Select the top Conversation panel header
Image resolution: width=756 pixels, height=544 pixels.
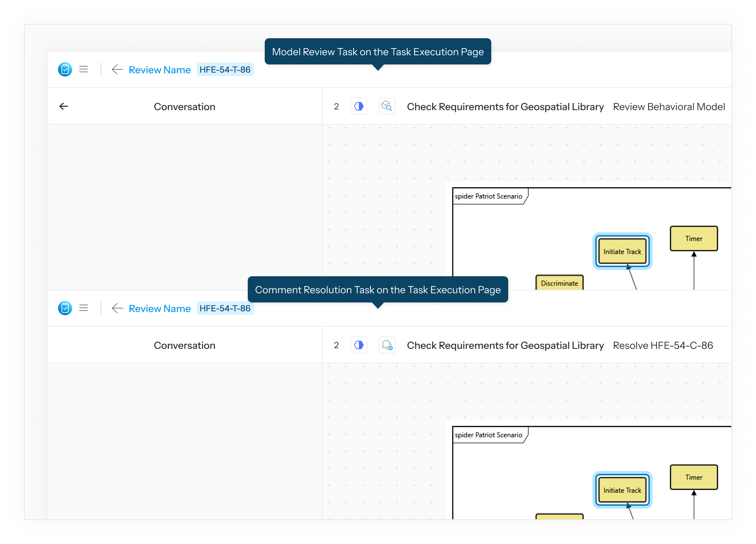[184, 107]
